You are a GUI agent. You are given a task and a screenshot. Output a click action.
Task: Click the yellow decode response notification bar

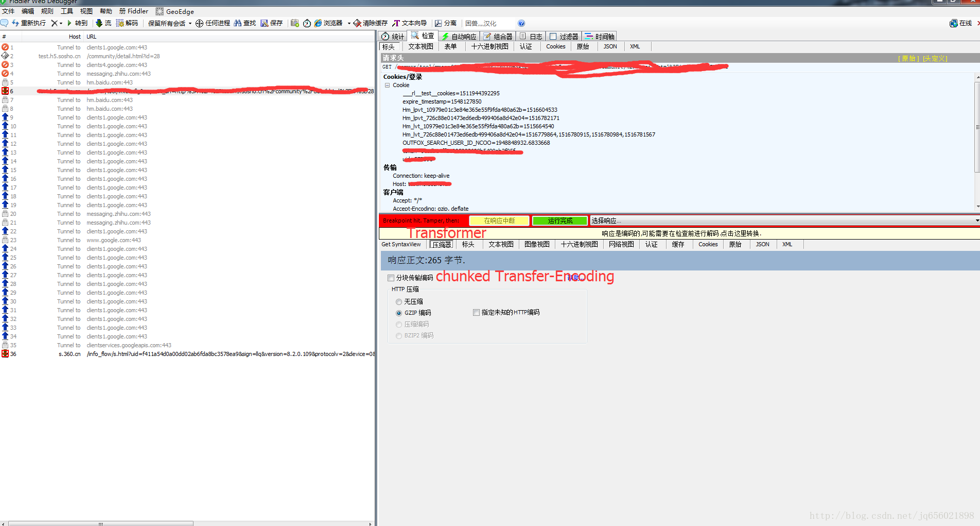(x=679, y=233)
